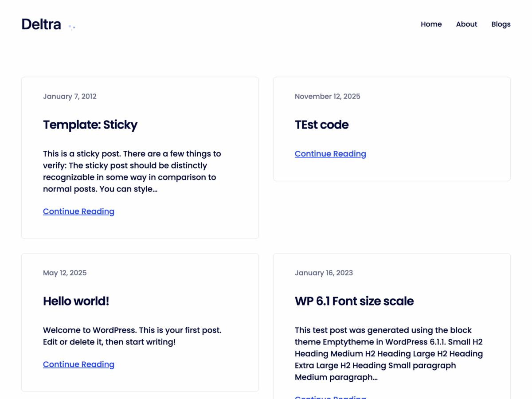Click the January 16, 2023 post date
532x399 pixels.
[x=324, y=273]
